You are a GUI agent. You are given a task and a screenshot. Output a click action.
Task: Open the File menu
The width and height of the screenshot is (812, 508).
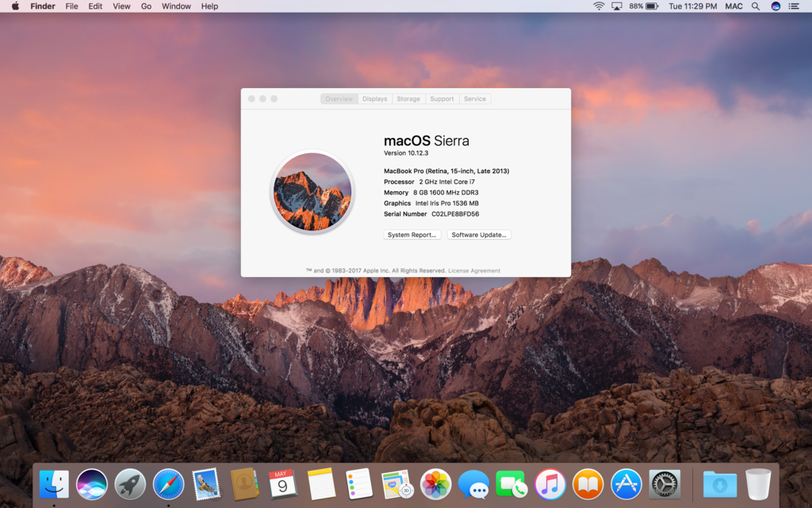tap(71, 6)
